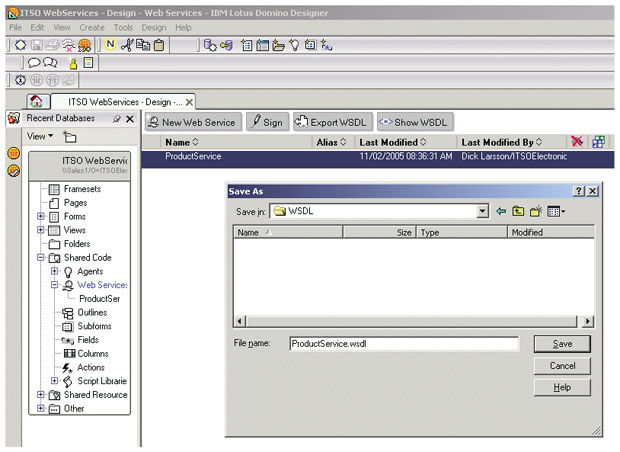Click the open folder icon in toolbar
This screenshot has height=452, width=620.
tap(278, 46)
